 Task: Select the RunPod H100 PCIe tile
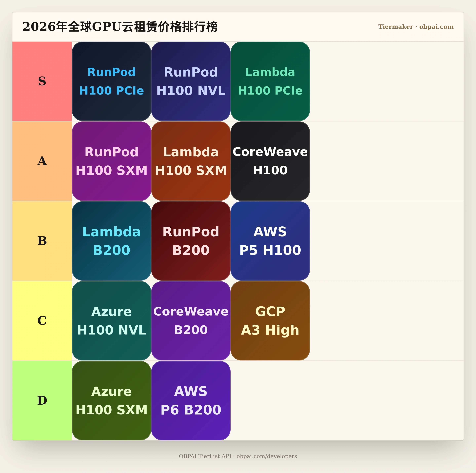coord(111,81)
